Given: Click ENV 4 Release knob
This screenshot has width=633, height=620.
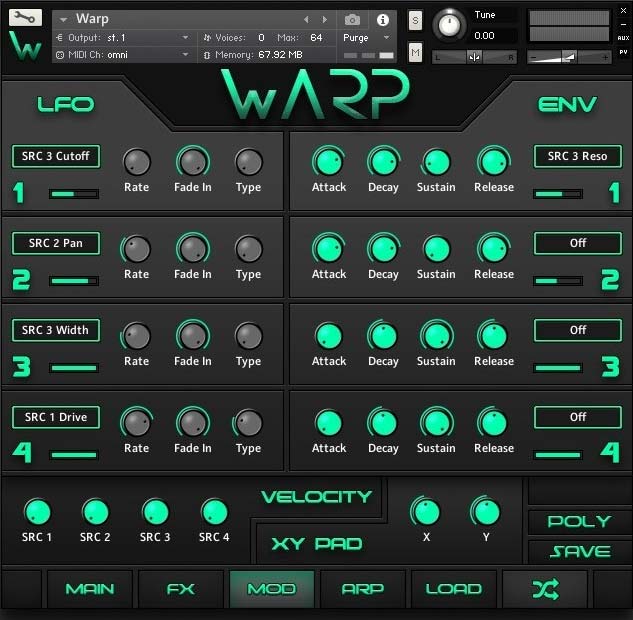Looking at the screenshot, I should coord(494,423).
